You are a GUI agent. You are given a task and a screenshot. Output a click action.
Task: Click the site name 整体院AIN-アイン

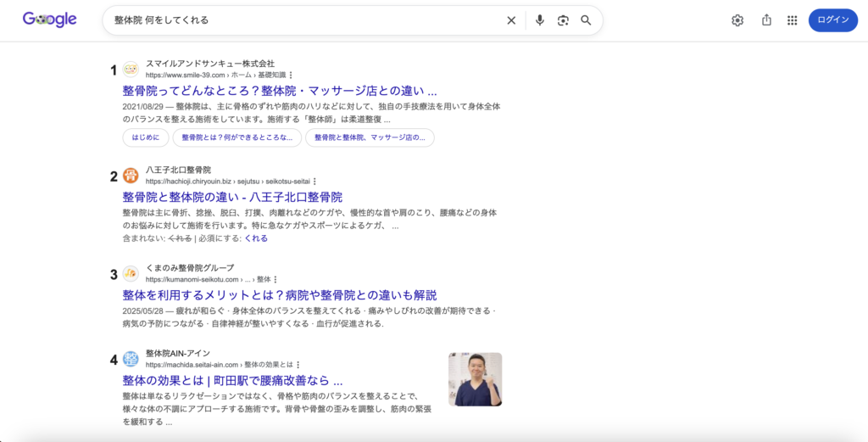(x=178, y=354)
